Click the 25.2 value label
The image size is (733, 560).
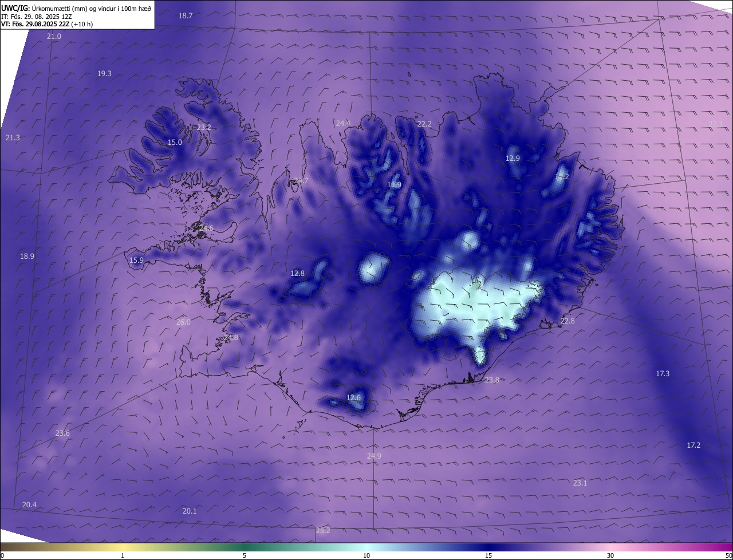324,531
